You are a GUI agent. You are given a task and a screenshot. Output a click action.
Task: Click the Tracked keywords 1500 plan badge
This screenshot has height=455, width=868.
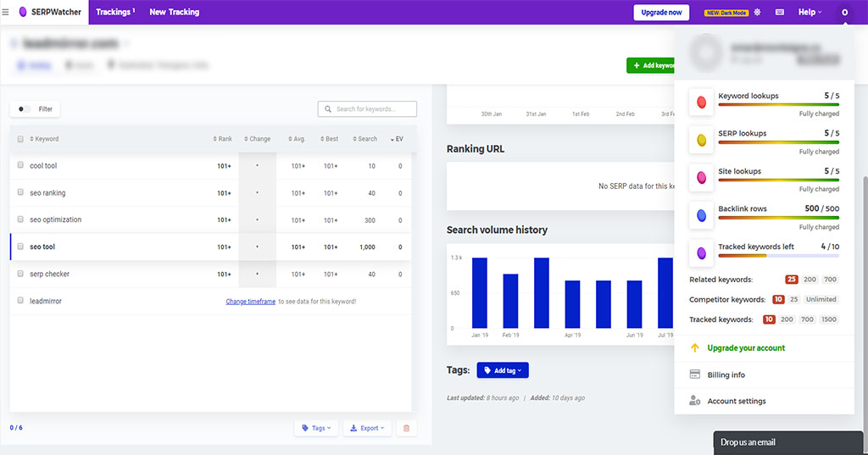[x=829, y=319]
